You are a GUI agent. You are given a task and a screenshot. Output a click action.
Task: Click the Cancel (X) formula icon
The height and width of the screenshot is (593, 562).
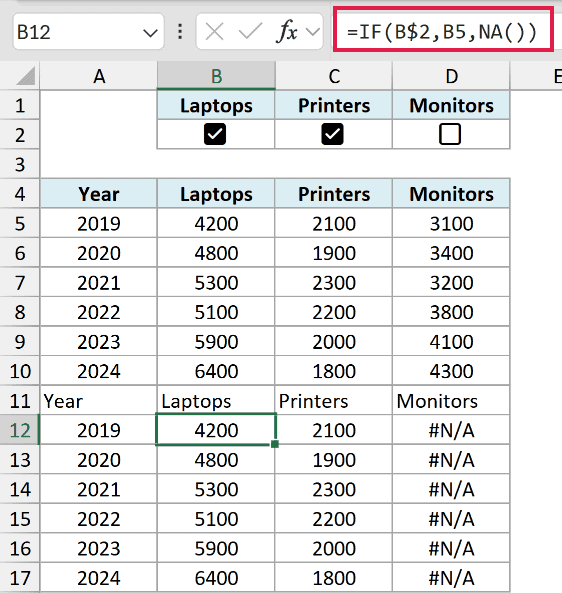214,32
